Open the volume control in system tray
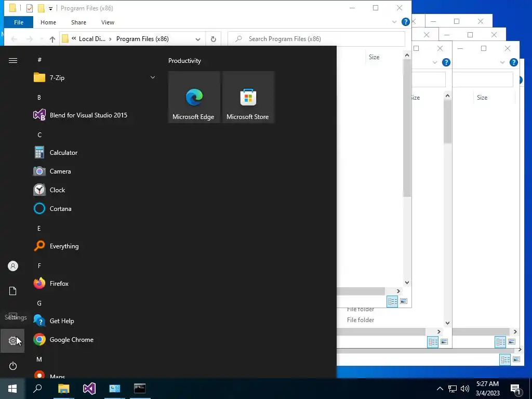Image resolution: width=532 pixels, height=399 pixels. [x=465, y=389]
